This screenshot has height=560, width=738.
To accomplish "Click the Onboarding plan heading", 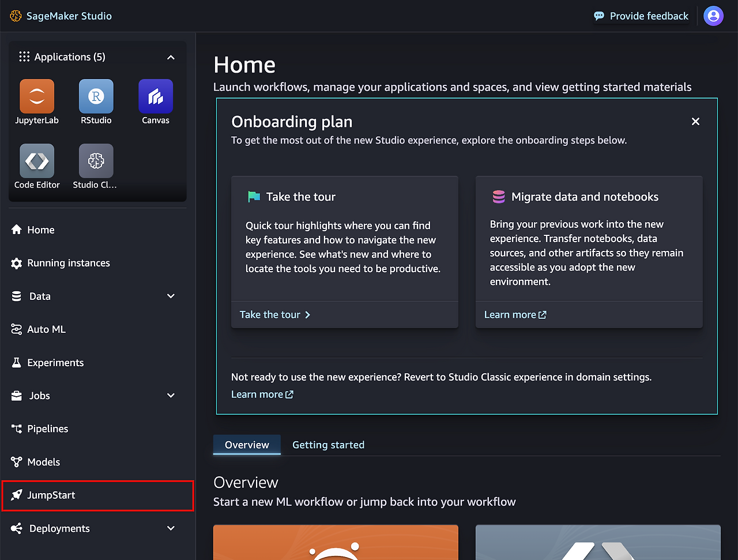I will 292,122.
